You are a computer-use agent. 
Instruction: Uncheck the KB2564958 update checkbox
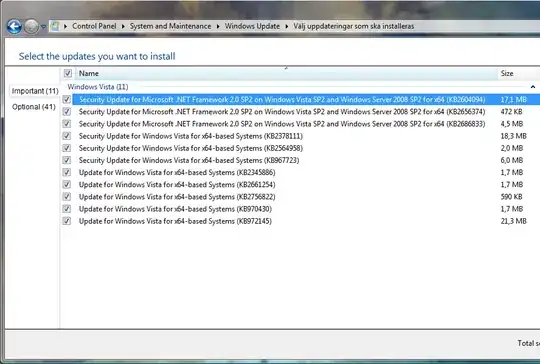pos(67,148)
